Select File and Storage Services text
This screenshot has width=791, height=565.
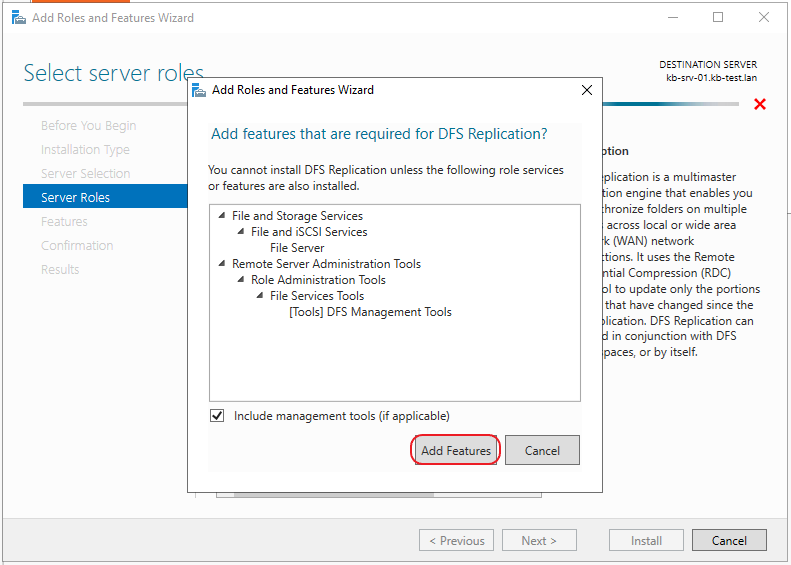pos(297,216)
